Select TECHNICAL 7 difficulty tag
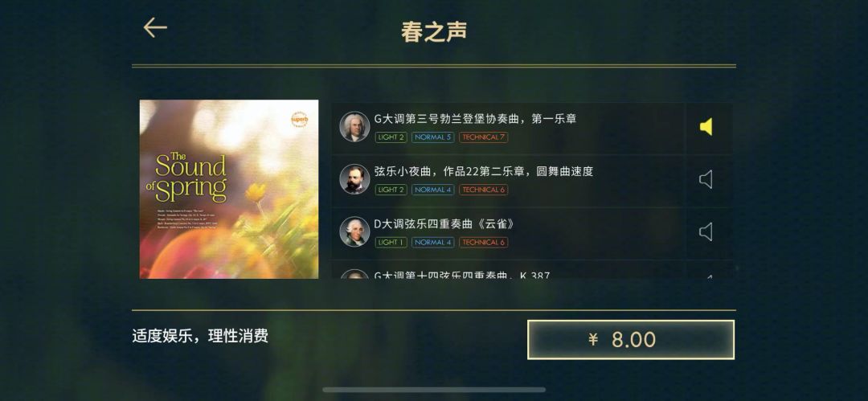 tap(483, 137)
